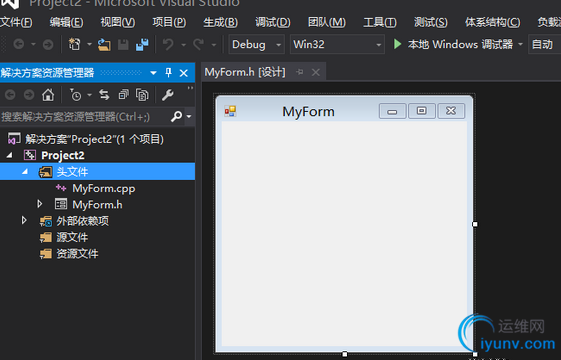The width and height of the screenshot is (561, 360).
Task: Click the Sync with Active Document icon
Action: [104, 95]
